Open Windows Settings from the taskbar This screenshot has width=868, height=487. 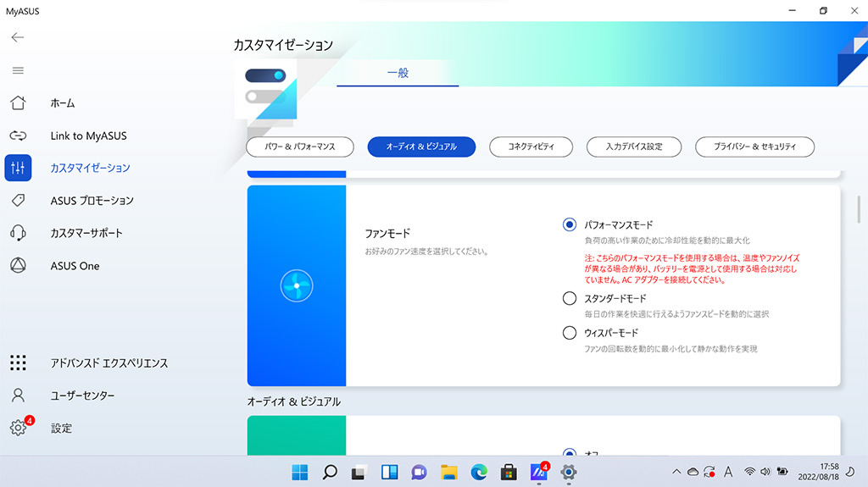(569, 472)
